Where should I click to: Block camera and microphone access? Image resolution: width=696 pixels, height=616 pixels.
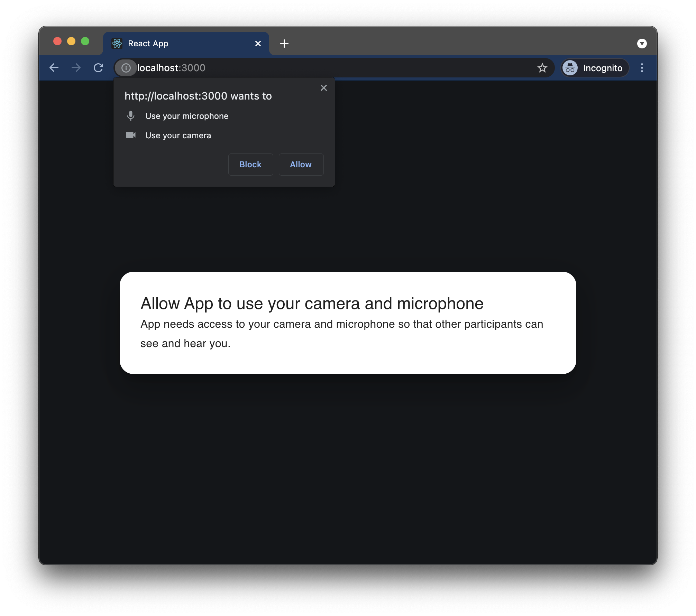pos(250,165)
